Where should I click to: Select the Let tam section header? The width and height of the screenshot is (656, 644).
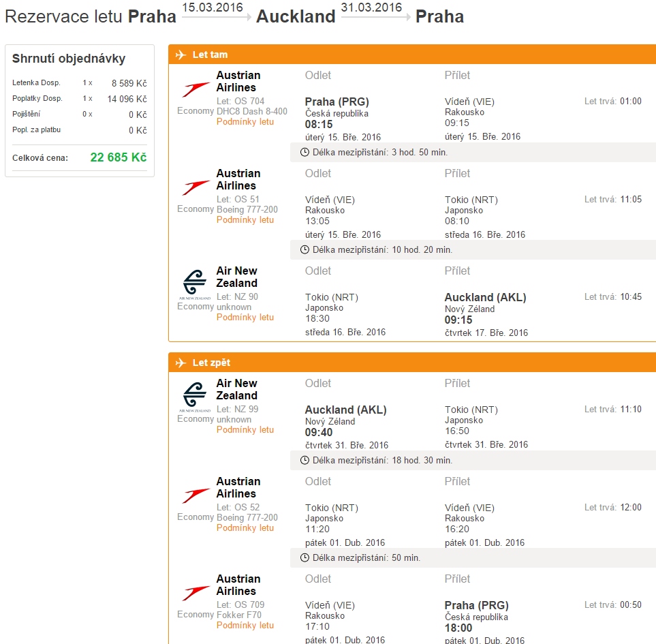point(412,55)
